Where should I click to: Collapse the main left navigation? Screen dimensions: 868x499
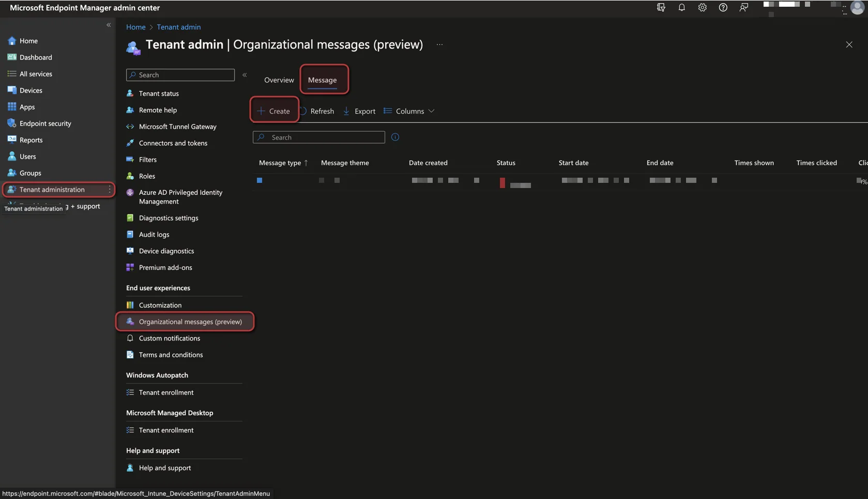[109, 25]
